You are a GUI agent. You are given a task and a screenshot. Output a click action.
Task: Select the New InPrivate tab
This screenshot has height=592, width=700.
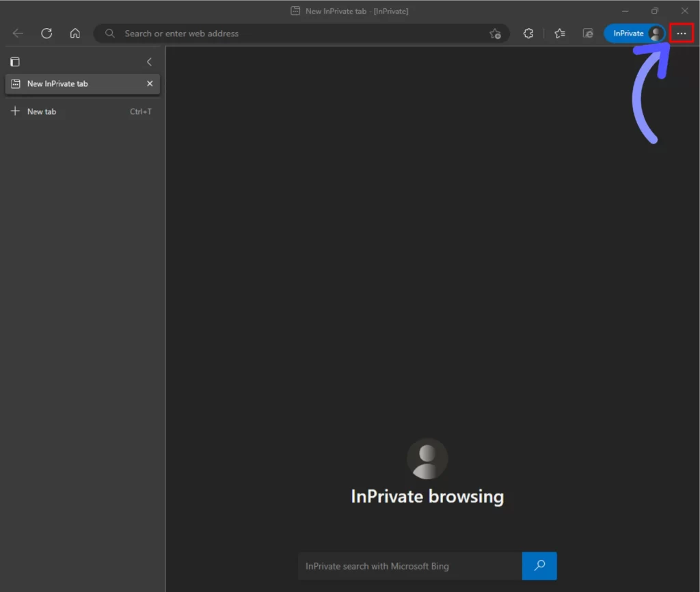tap(83, 84)
